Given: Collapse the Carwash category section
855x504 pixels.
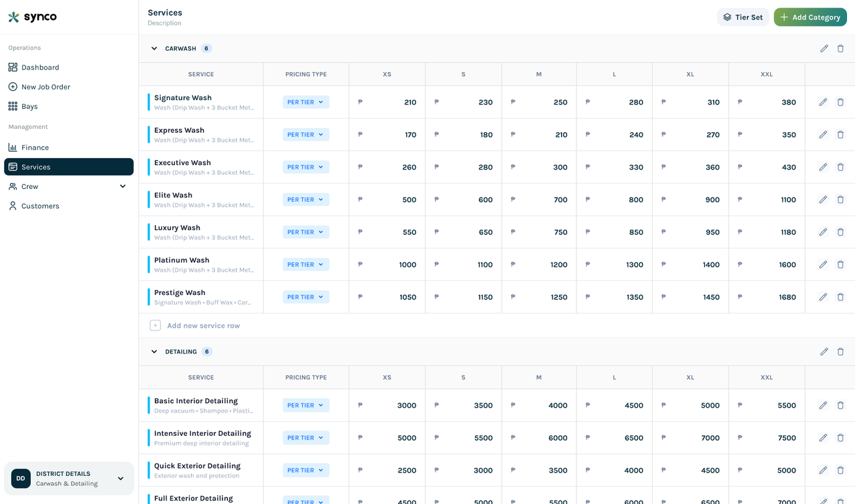Looking at the screenshot, I should click(x=154, y=49).
